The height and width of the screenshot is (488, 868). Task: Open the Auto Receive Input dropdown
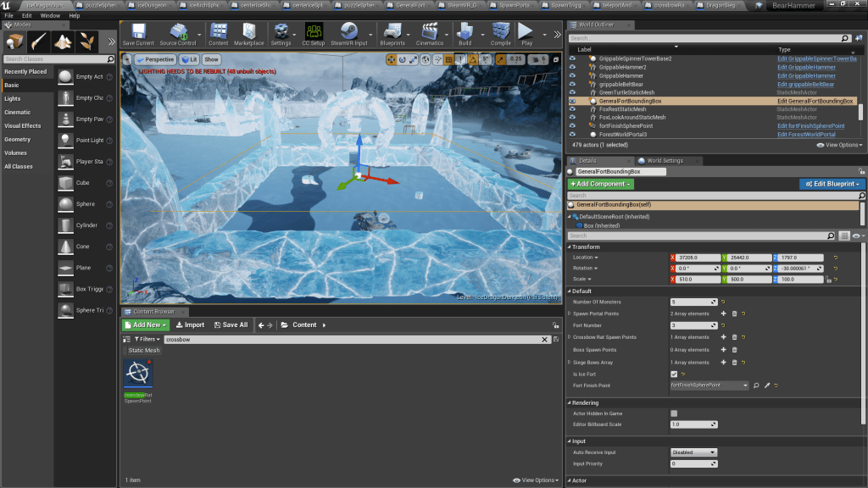[x=693, y=452]
